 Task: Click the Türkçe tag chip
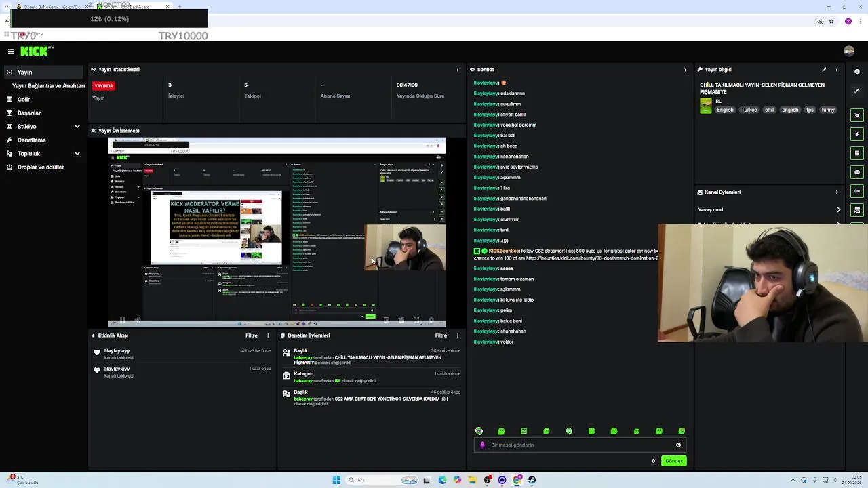click(x=749, y=110)
